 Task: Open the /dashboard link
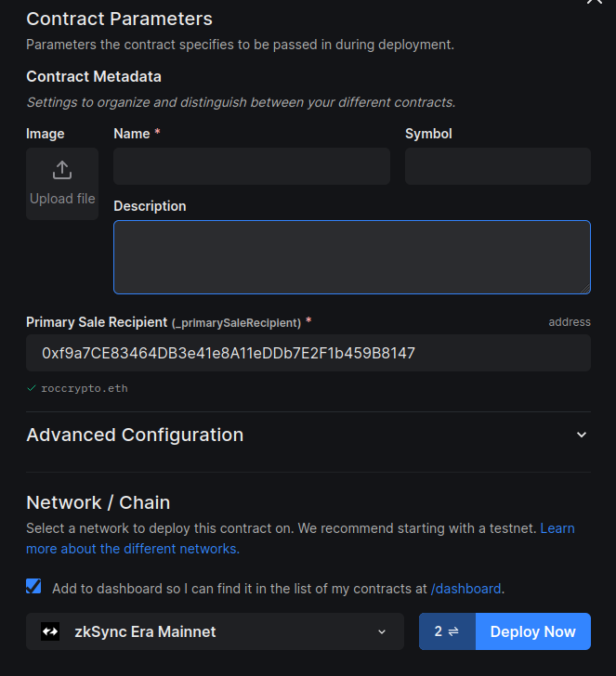click(x=465, y=589)
